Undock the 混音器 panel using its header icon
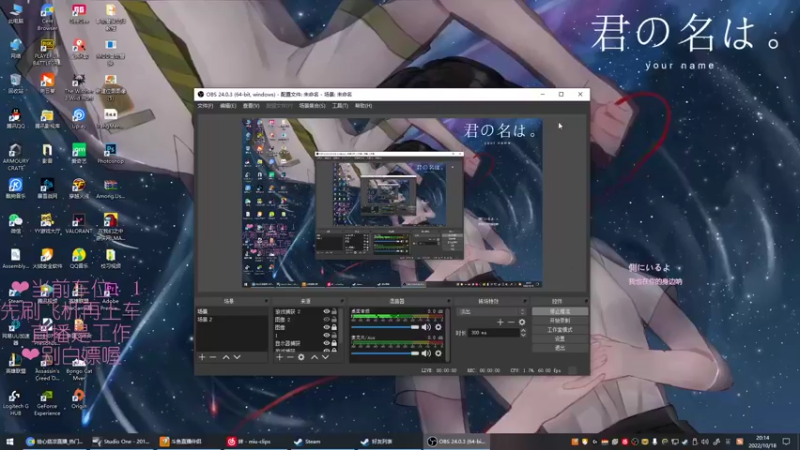The height and width of the screenshot is (450, 800). click(x=448, y=302)
